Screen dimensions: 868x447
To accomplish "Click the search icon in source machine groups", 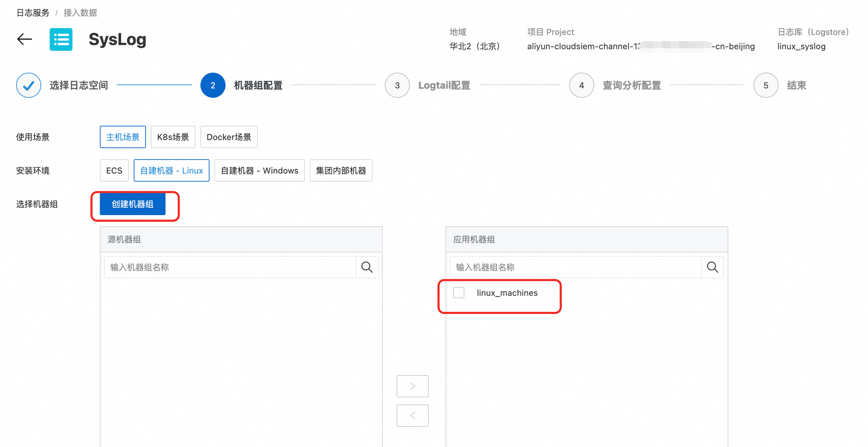I will [367, 267].
